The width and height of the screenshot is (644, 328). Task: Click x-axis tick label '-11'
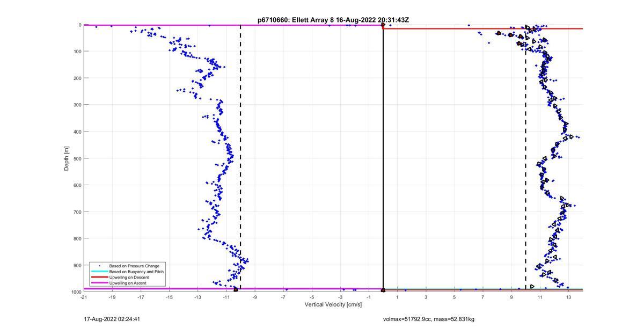[226, 297]
